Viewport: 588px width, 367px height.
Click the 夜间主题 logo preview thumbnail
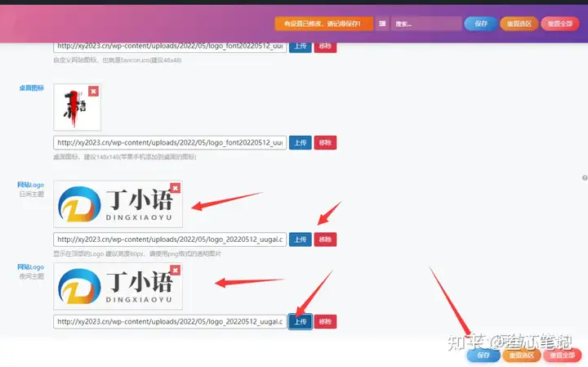(x=118, y=286)
